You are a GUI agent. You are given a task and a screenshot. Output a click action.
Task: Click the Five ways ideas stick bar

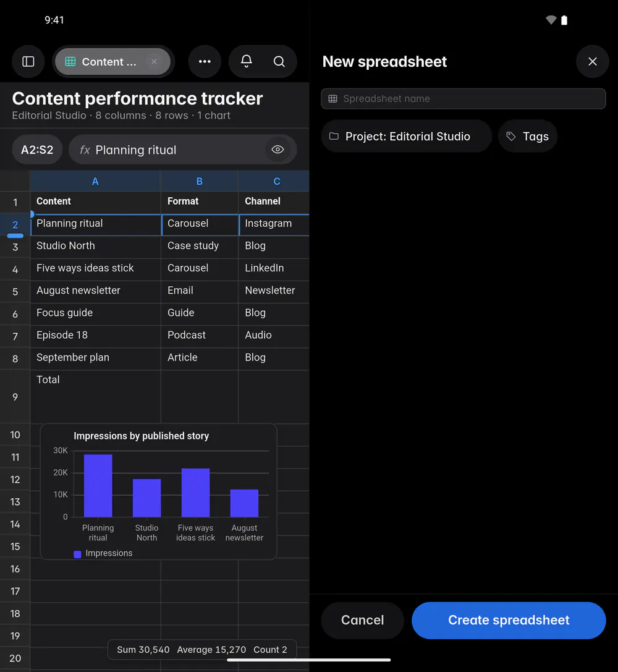coord(196,493)
